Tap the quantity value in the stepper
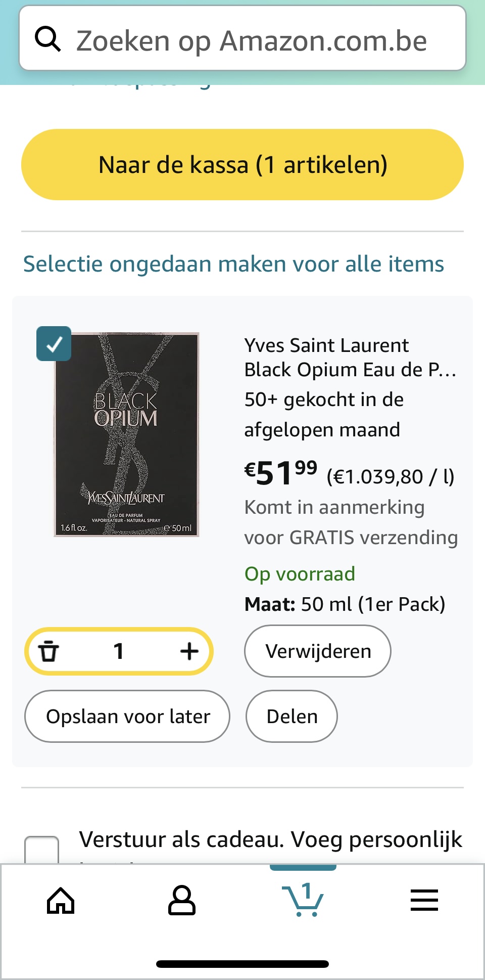 [119, 651]
